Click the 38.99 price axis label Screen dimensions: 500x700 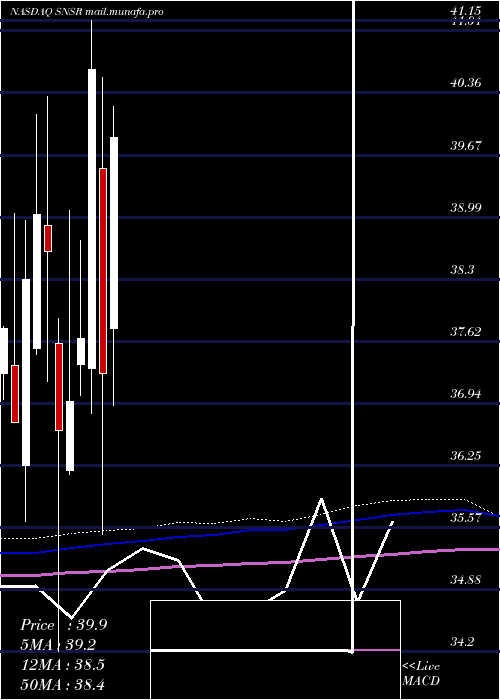click(466, 207)
